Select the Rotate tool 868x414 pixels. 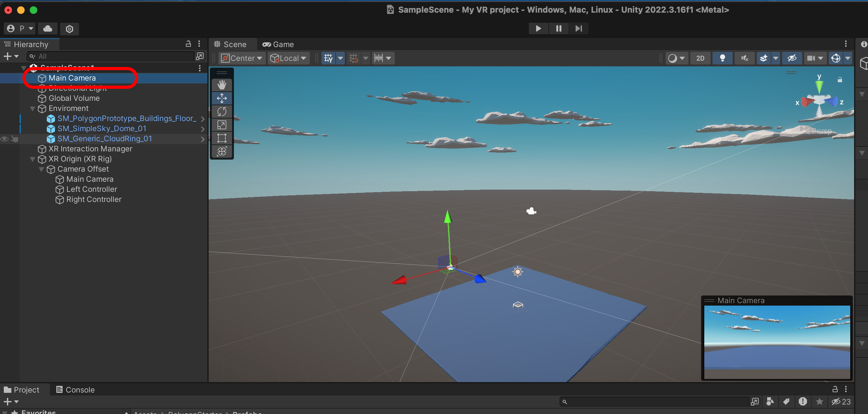point(222,112)
